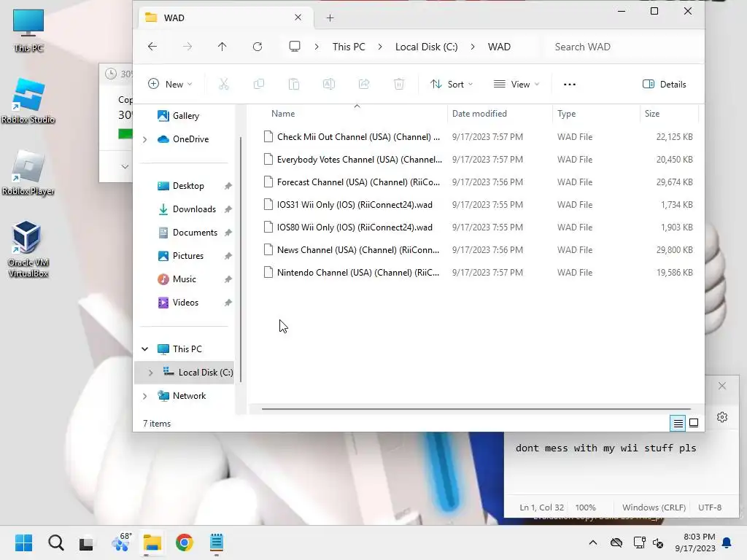The height and width of the screenshot is (560, 747).
Task: Click the Copy icon in toolbar
Action: click(259, 85)
